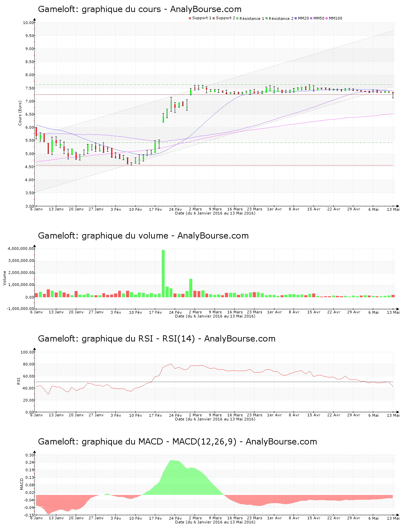
Task: Click "2 Mars" date on volume chart
Action: click(x=195, y=312)
